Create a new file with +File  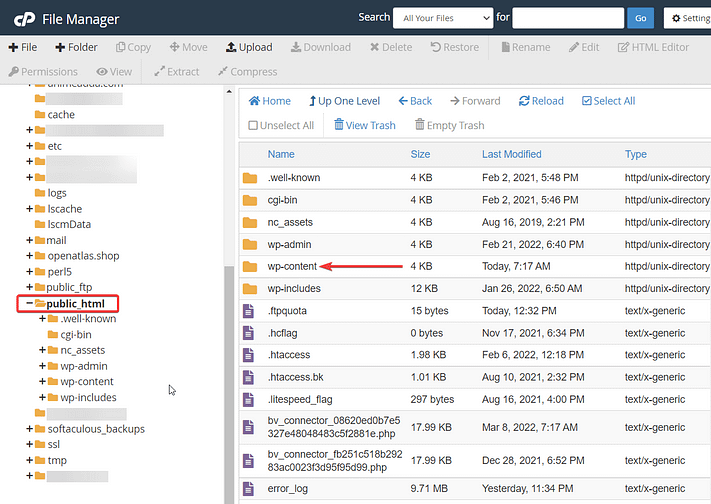point(23,47)
